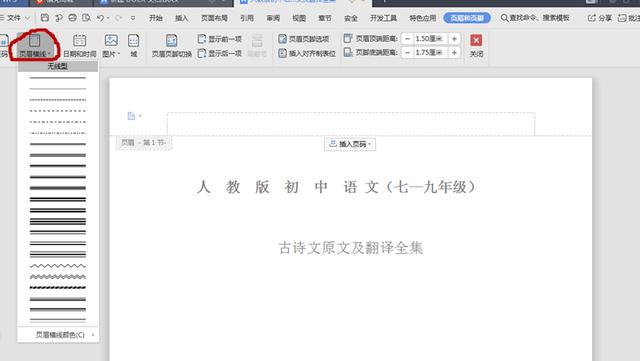Screen dimensions: 640x361
Task: Click the title text 人教版初中语文（七—九年级）
Action: (336, 187)
